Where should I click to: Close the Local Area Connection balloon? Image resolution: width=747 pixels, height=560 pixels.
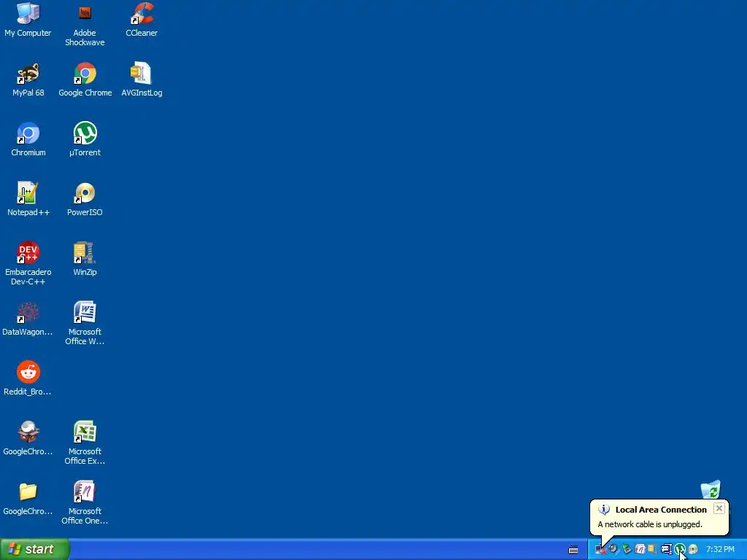pyautogui.click(x=719, y=508)
